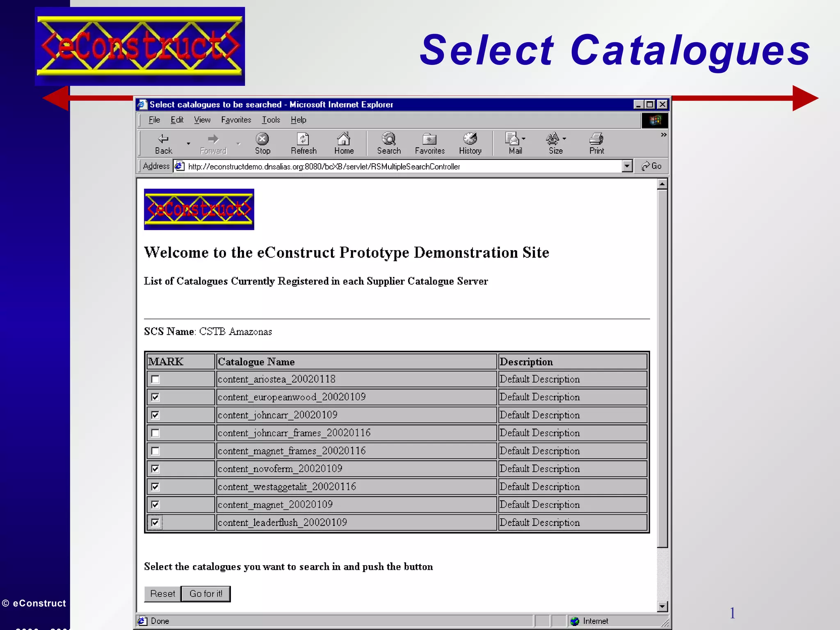Click the Go arrow button
Image resolution: width=840 pixels, height=630 pixels.
click(651, 166)
